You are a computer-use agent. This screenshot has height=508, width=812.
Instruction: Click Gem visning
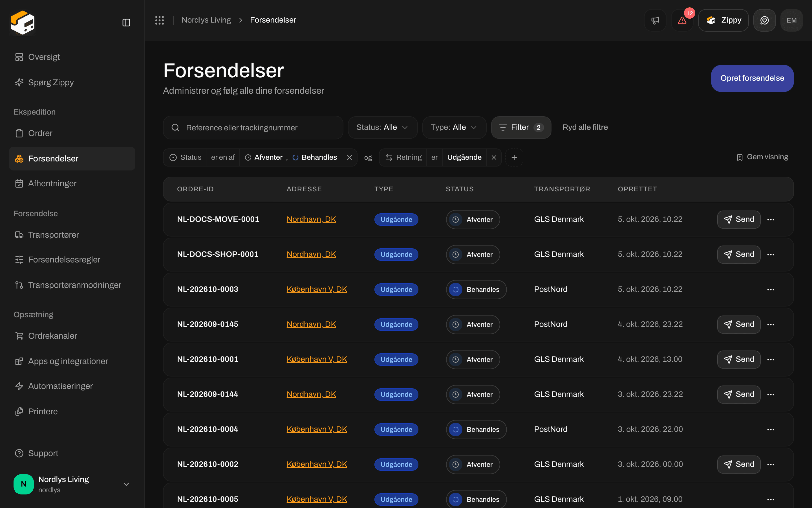pyautogui.click(x=762, y=157)
